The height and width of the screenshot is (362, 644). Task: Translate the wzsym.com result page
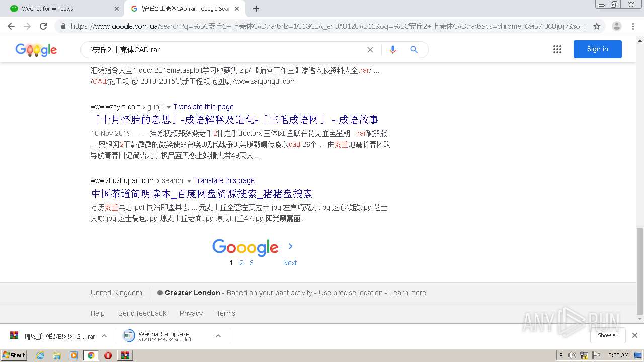[203, 107]
